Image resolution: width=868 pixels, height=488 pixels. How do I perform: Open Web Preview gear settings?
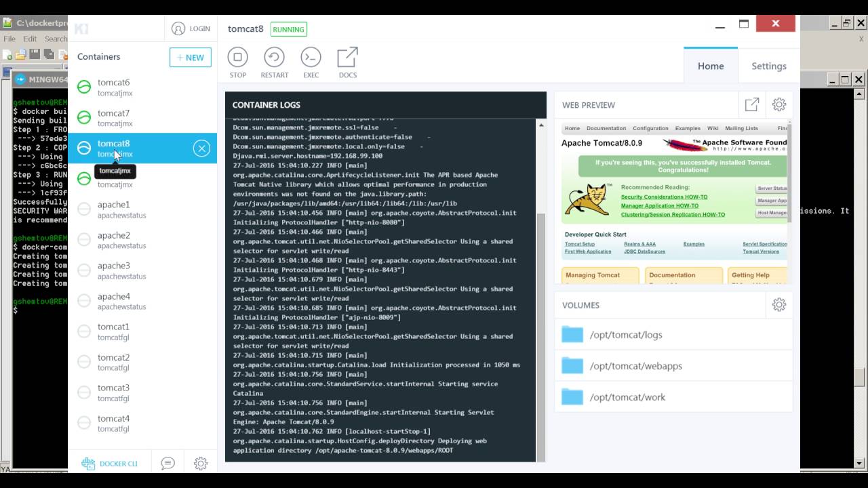pos(779,104)
